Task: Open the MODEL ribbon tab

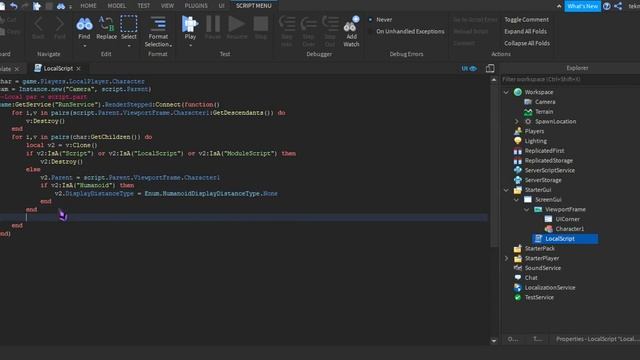Action: [116, 6]
